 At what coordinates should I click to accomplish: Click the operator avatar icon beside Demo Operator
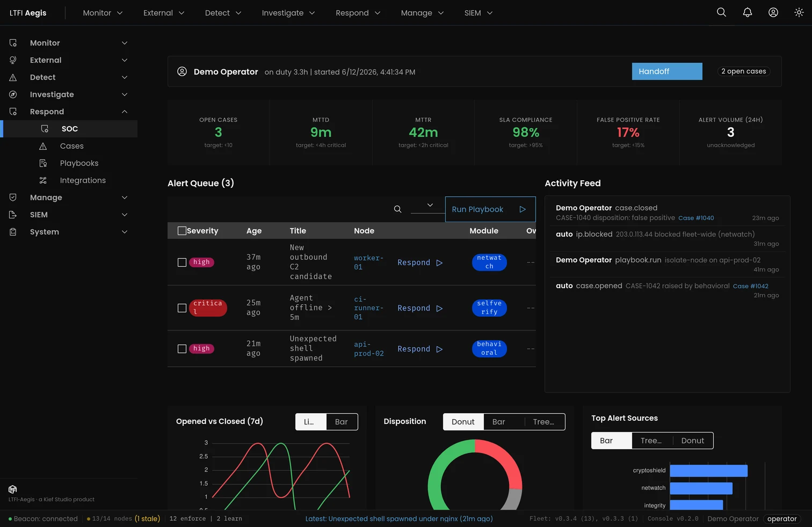pos(182,71)
